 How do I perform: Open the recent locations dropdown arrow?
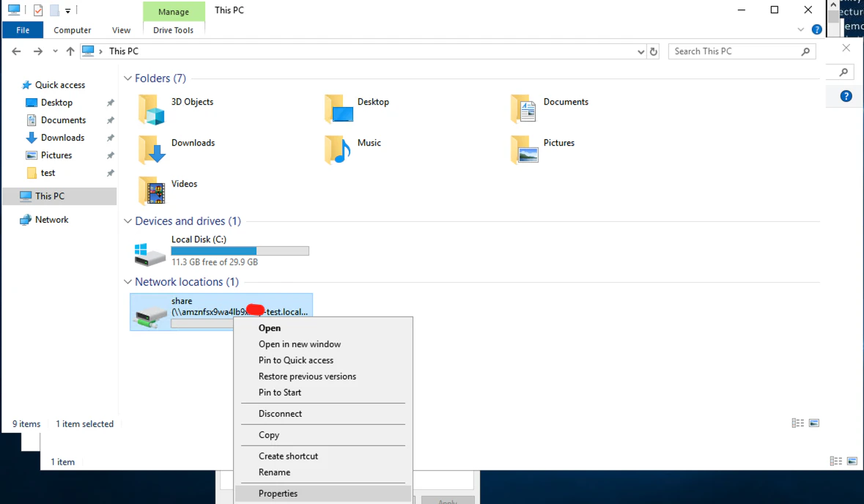coord(55,51)
